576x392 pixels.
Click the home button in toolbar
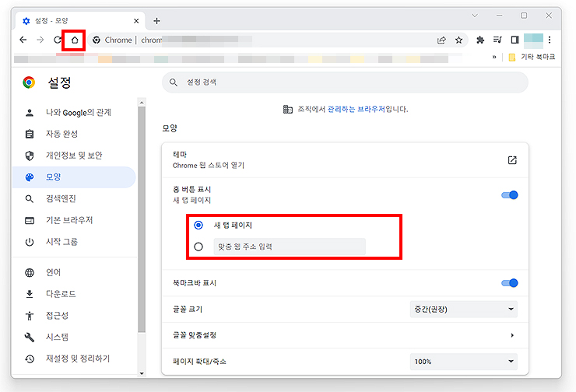(x=75, y=40)
